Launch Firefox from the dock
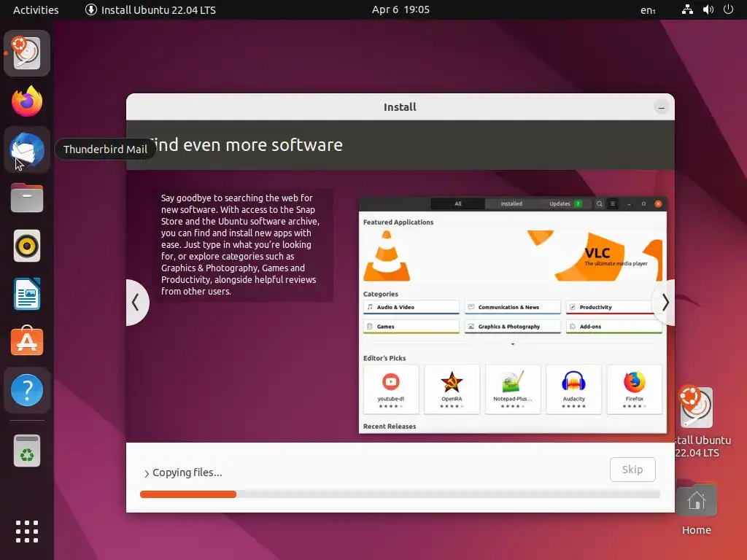The height and width of the screenshot is (560, 747). click(x=27, y=101)
